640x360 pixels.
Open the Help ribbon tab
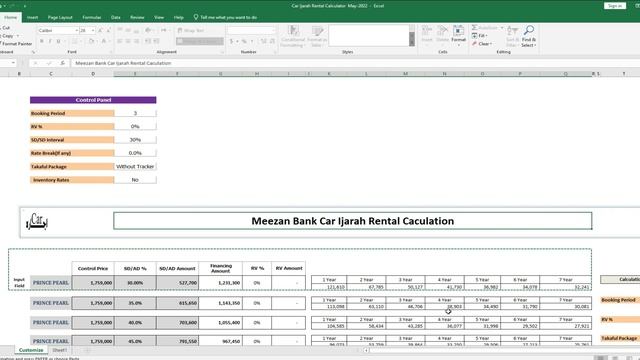click(x=178, y=18)
